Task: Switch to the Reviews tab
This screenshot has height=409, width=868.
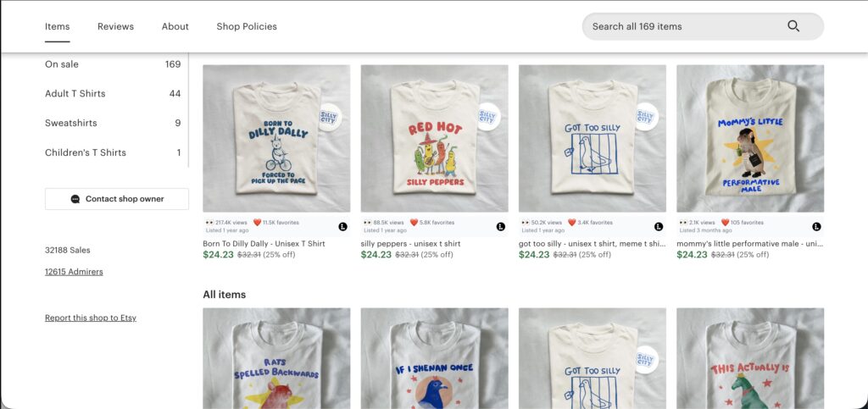Action: [115, 26]
